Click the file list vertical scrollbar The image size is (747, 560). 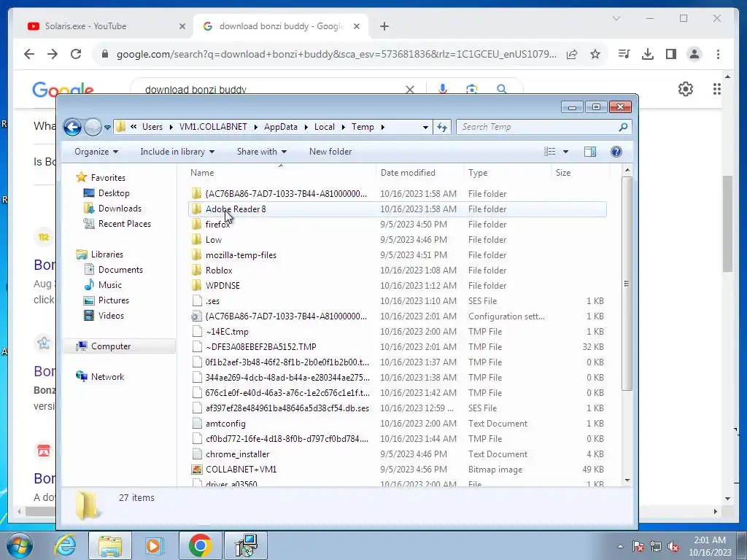[x=627, y=284]
